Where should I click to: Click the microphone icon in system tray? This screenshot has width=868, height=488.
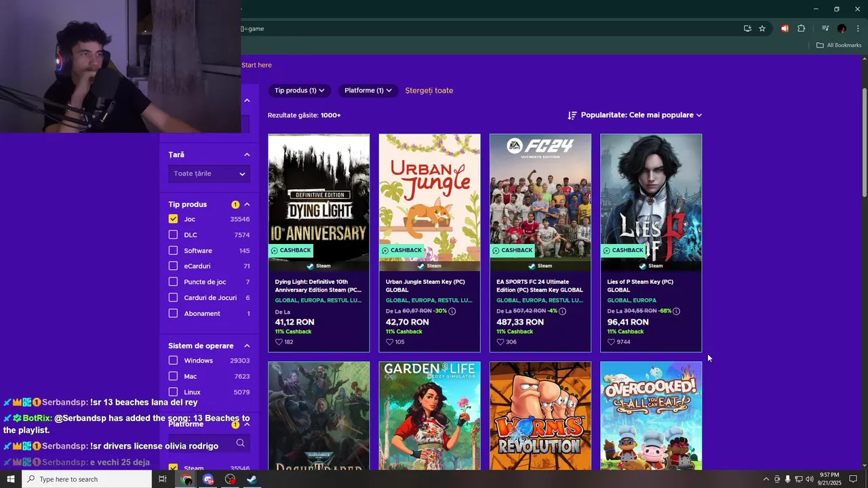[x=787, y=479]
